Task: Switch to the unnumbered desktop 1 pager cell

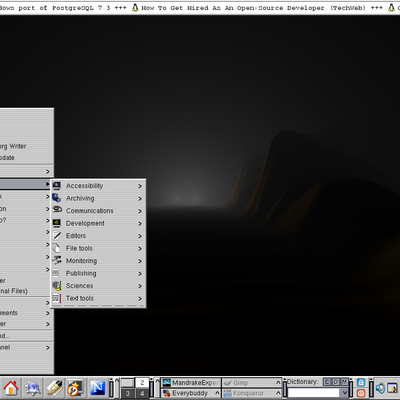Action: tap(127, 382)
